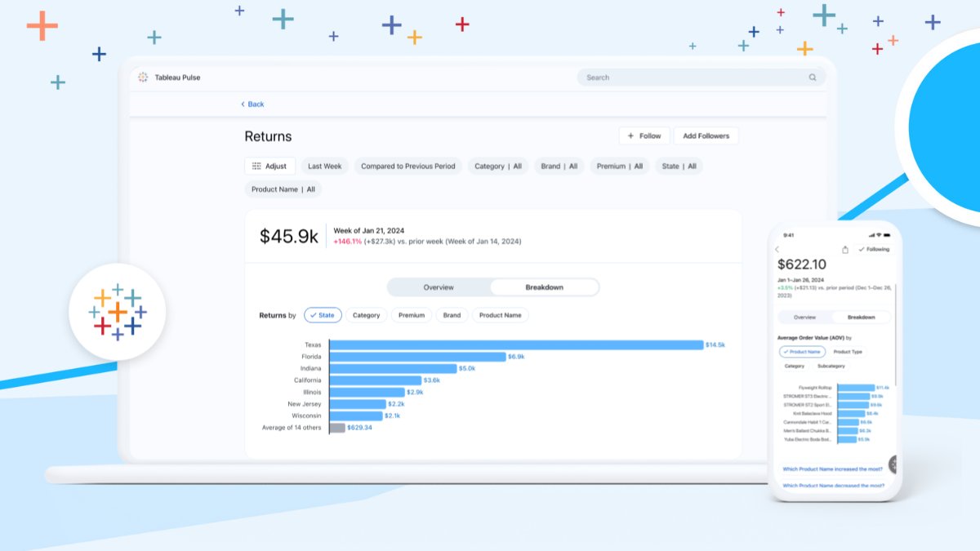Tap the Knit Balaclava Hood bar on phone
980x551 pixels.
point(851,413)
